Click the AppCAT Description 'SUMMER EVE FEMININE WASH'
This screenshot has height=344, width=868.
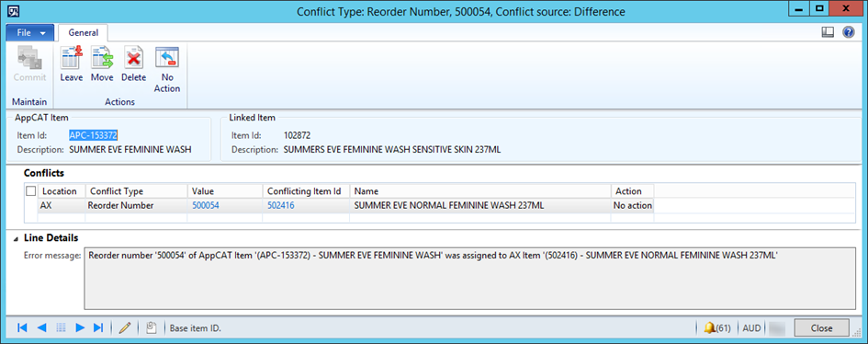point(130,150)
